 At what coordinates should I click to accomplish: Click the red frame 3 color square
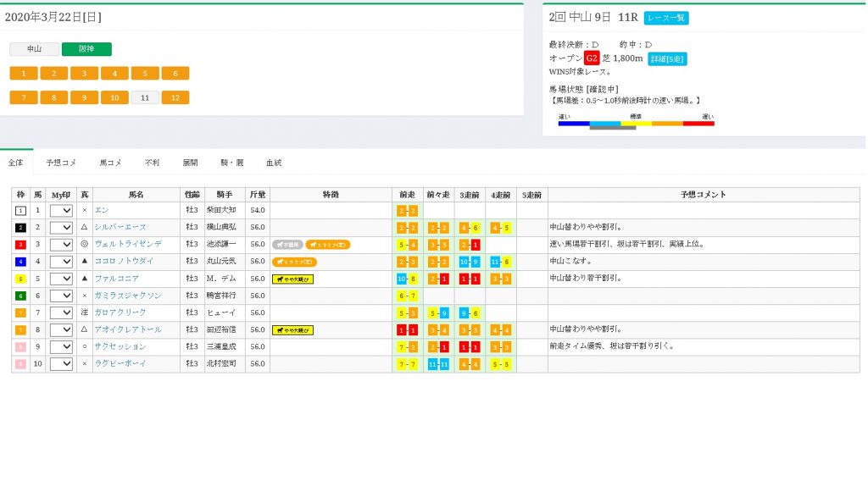(x=21, y=244)
